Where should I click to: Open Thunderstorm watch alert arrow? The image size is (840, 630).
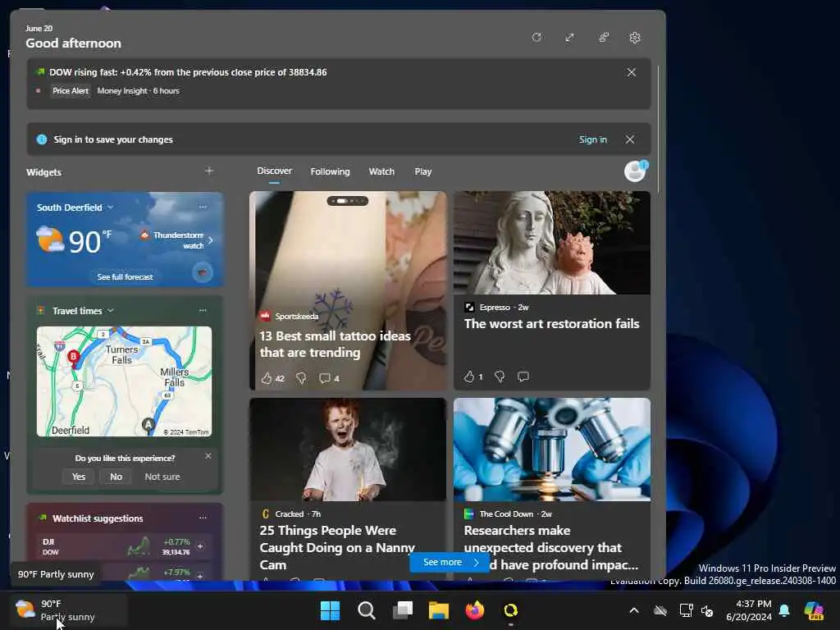coord(211,240)
